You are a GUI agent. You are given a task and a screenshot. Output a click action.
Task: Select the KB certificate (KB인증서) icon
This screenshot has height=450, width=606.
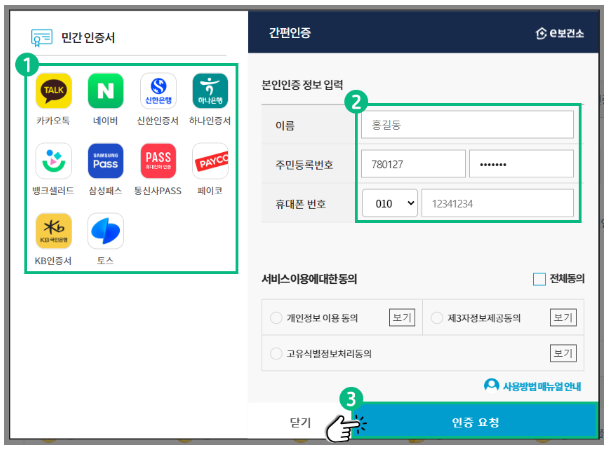[54, 231]
